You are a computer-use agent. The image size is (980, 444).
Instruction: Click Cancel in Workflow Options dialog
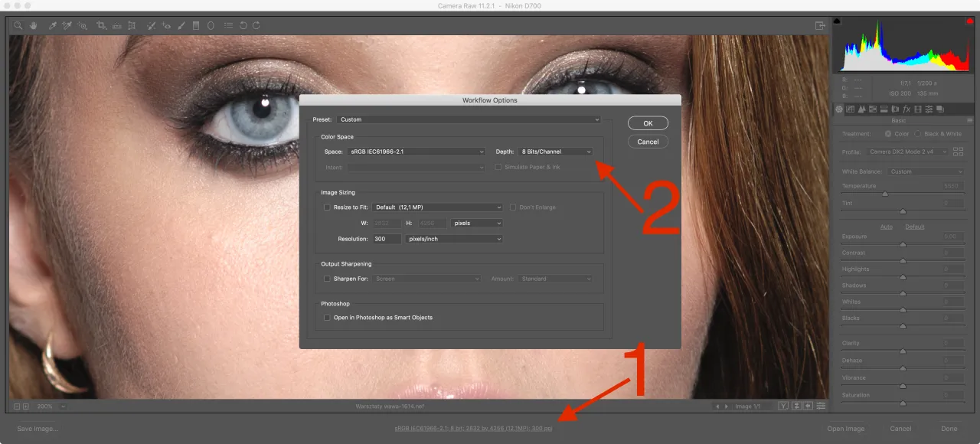click(x=648, y=142)
